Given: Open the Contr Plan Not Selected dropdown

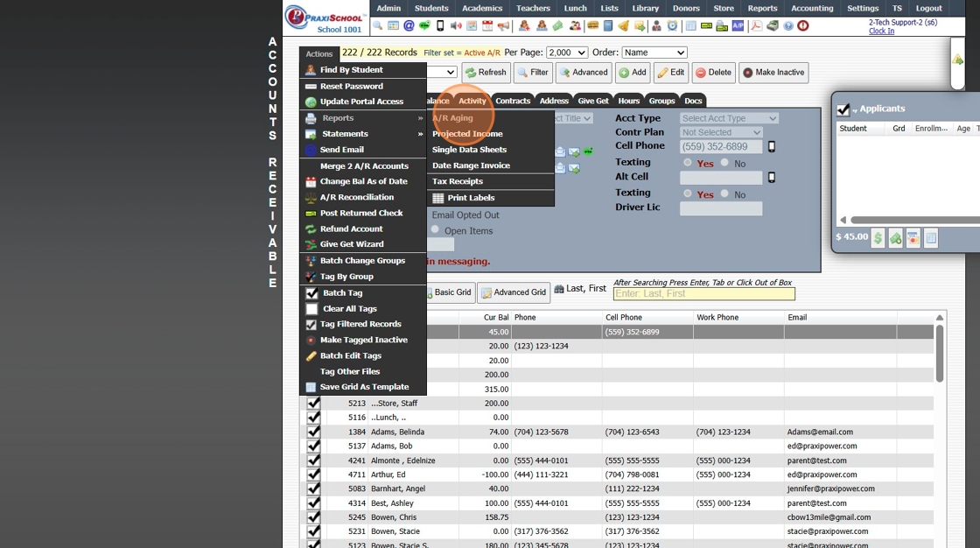Looking at the screenshot, I should [721, 132].
